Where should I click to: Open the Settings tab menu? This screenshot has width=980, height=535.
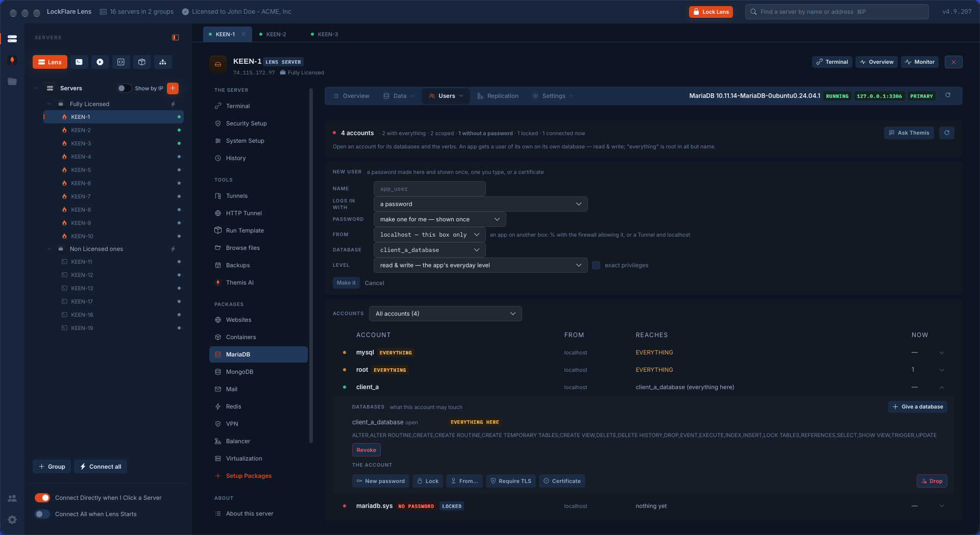(553, 96)
